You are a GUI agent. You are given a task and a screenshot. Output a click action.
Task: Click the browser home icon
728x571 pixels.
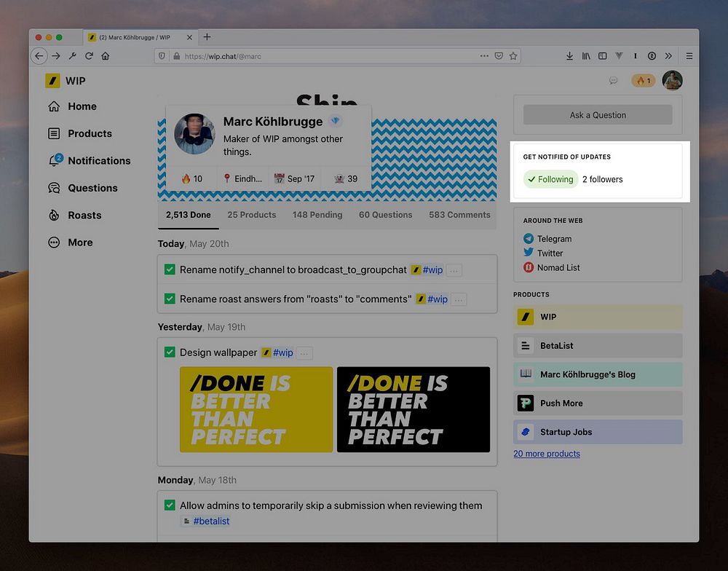tap(106, 56)
